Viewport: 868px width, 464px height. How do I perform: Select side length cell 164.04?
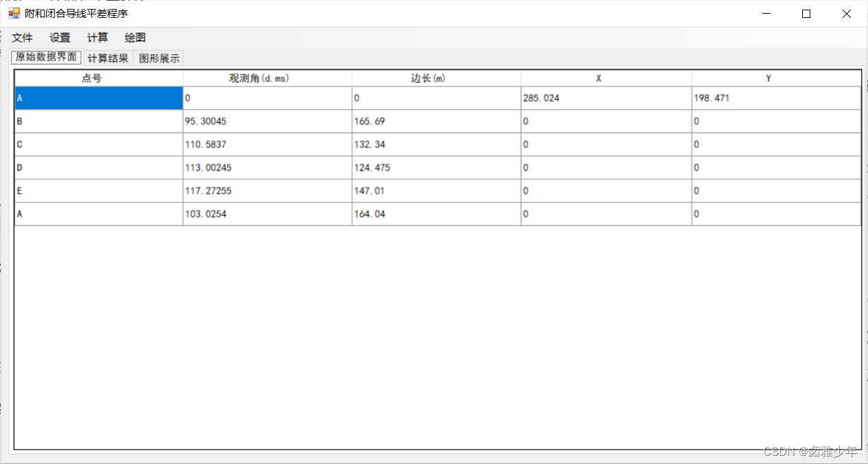pyautogui.click(x=436, y=214)
